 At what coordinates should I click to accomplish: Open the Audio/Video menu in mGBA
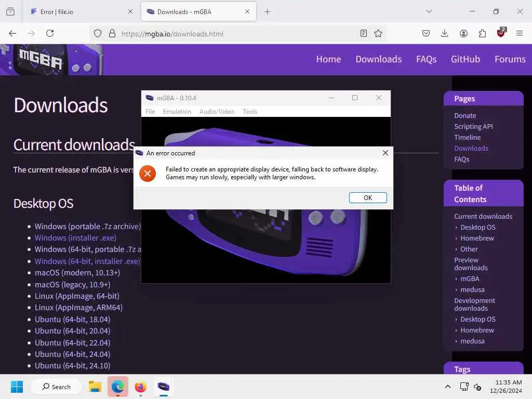click(x=217, y=112)
